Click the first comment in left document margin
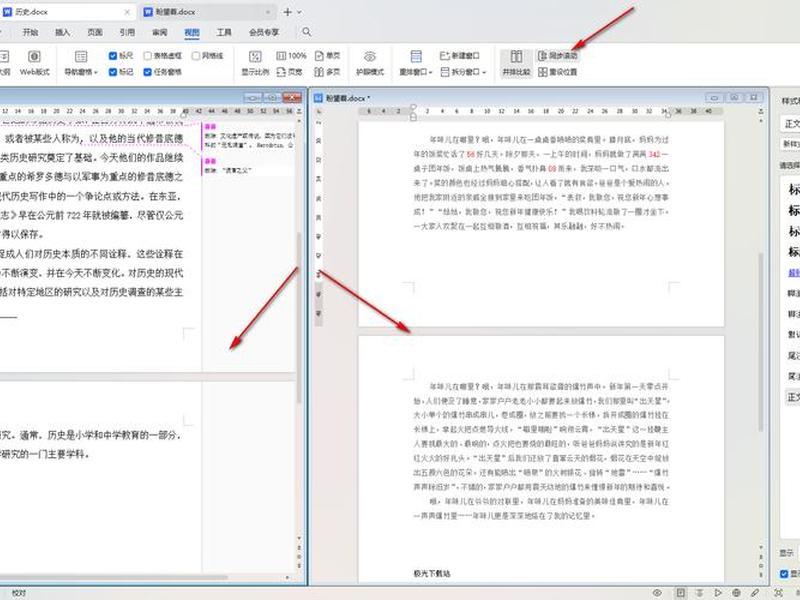 click(x=249, y=136)
